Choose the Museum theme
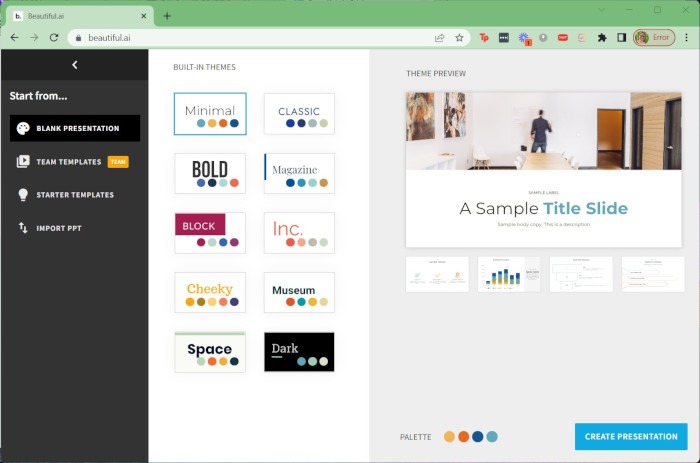Screen dimensions: 700x463 coord(299,292)
